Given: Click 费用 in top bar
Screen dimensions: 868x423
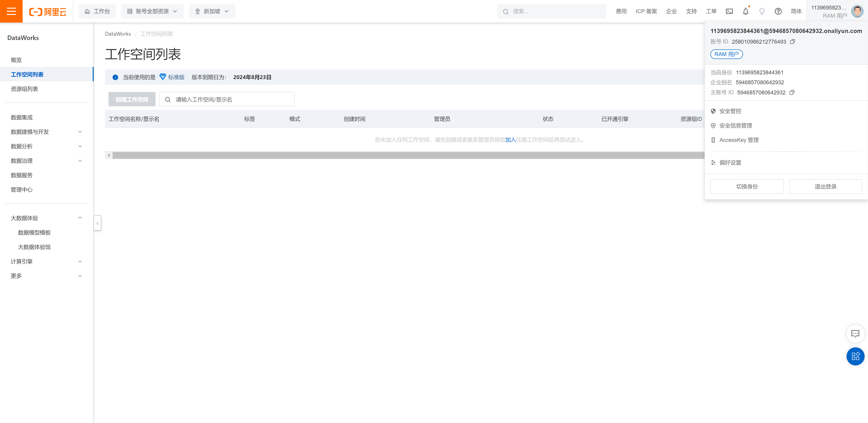Looking at the screenshot, I should pos(621,12).
